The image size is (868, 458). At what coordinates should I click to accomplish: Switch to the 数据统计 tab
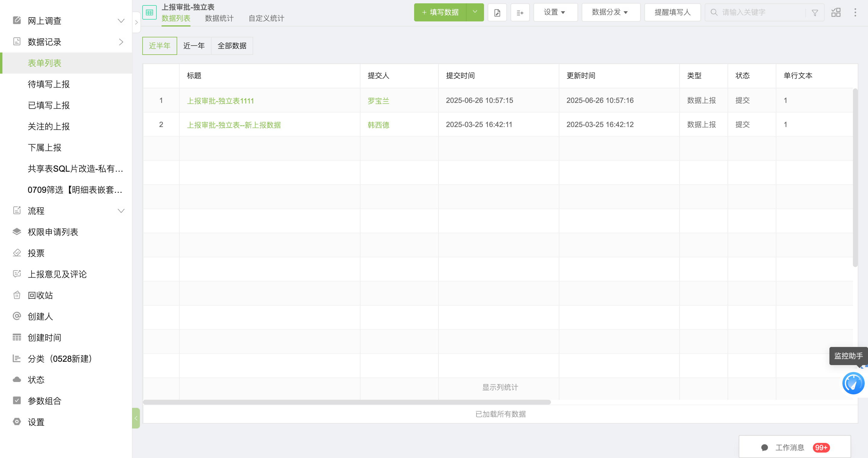219,18
